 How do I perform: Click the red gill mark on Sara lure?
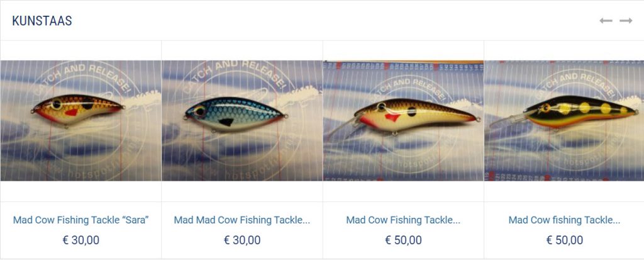point(71,112)
